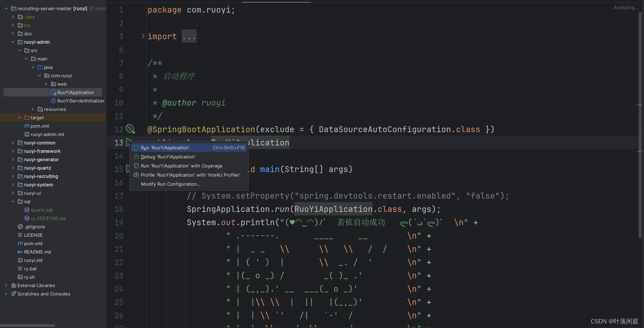The height and width of the screenshot is (328, 644).
Task: Expand External Libraries node
Action: pos(6,285)
